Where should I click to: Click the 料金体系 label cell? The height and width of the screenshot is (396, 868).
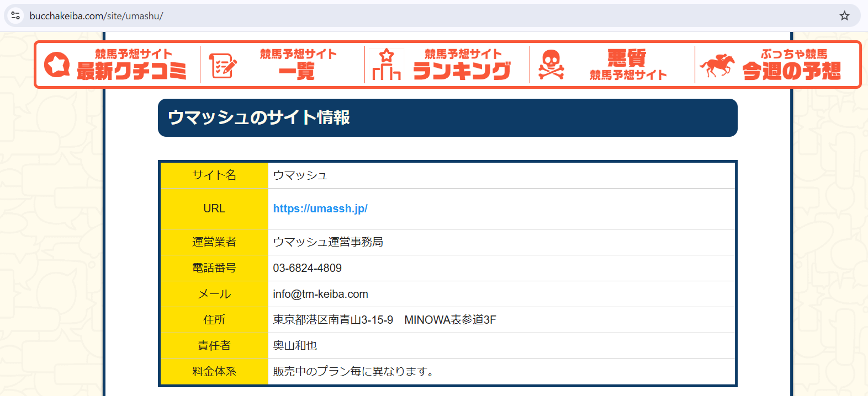point(214,372)
